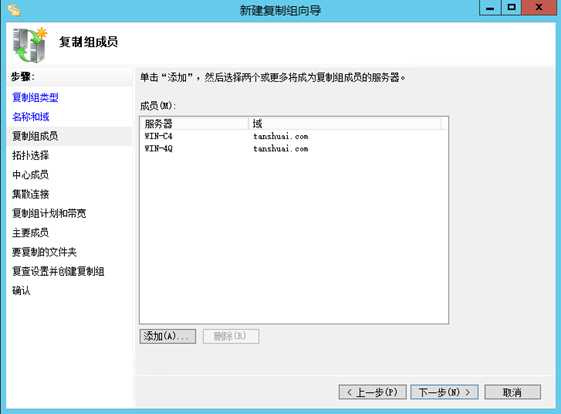Viewport: 561px width, 414px height.
Task: Click the 域 column header
Action: click(x=345, y=124)
